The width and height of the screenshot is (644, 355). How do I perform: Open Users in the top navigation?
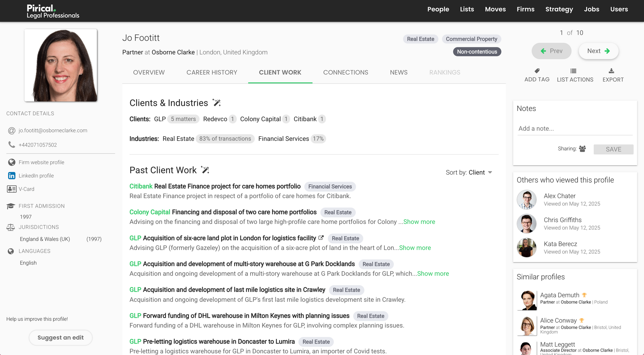(619, 9)
